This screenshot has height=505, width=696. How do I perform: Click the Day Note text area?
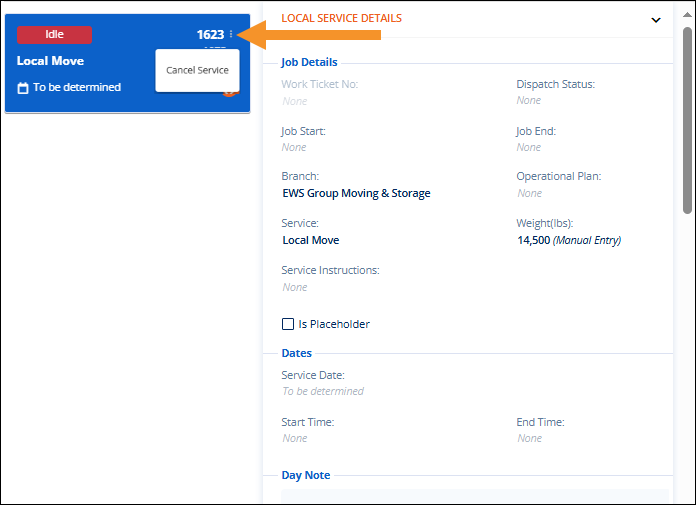point(474,496)
